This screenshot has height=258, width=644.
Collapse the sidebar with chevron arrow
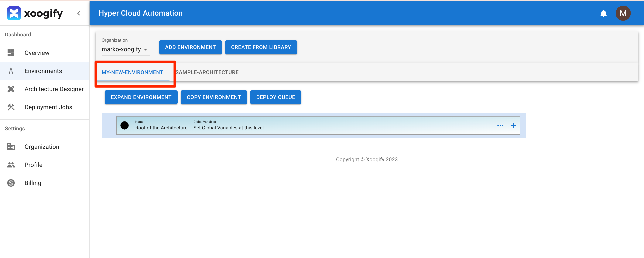click(78, 13)
